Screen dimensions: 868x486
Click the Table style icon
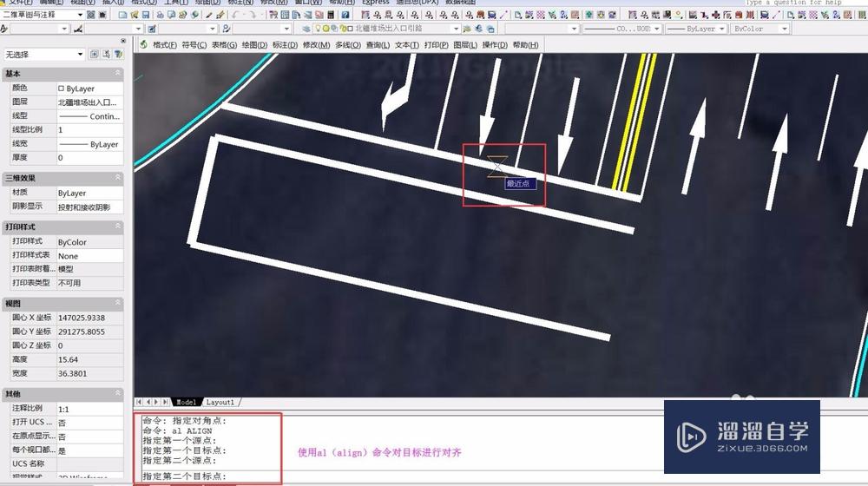152,29
